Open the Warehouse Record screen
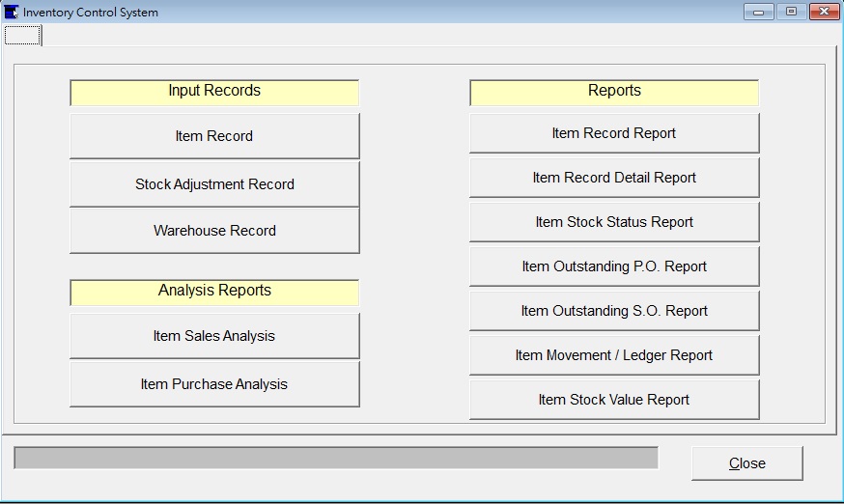Image resolution: width=844 pixels, height=504 pixels. [214, 231]
